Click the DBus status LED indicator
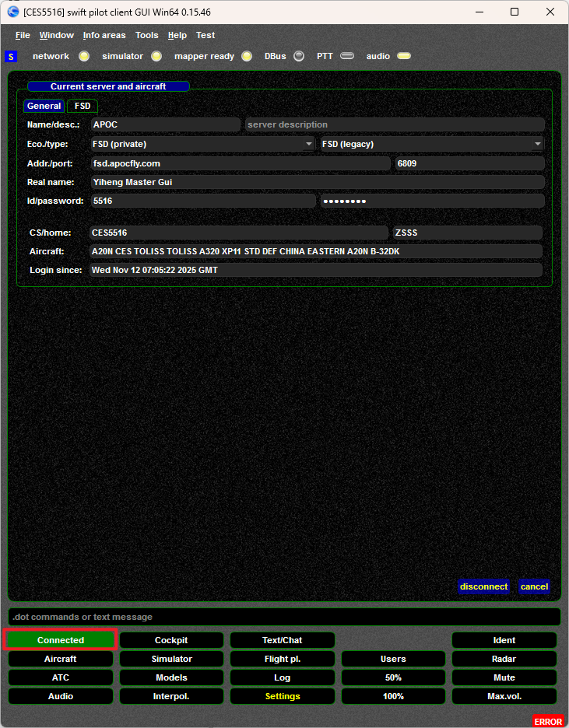569x728 pixels. pos(299,56)
